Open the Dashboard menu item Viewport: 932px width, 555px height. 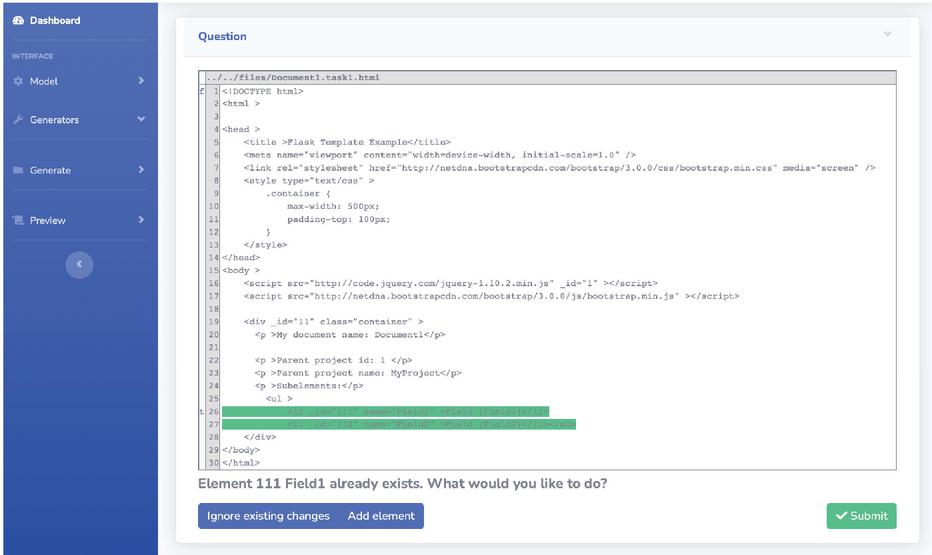pyautogui.click(x=54, y=21)
